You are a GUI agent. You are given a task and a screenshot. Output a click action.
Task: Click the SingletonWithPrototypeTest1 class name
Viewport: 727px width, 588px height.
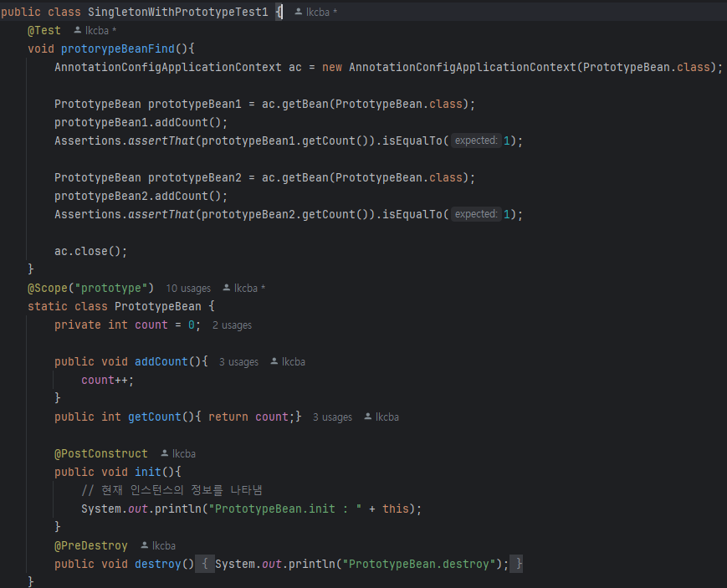(178, 12)
